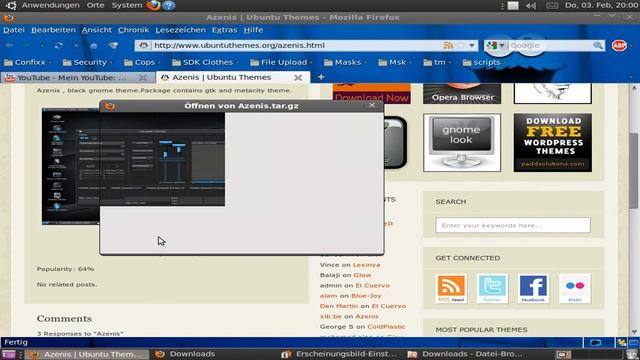Focus the Enter your keywords search field
640x360 pixels.
(513, 225)
